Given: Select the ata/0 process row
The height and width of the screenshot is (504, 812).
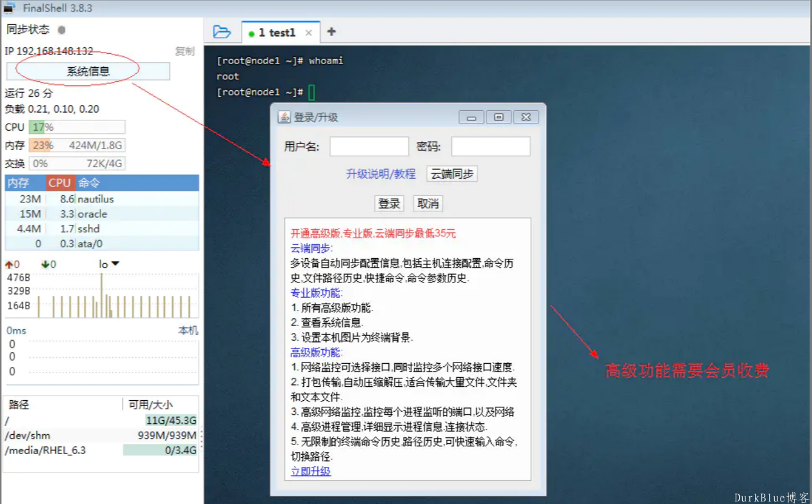Looking at the screenshot, I should click(102, 243).
